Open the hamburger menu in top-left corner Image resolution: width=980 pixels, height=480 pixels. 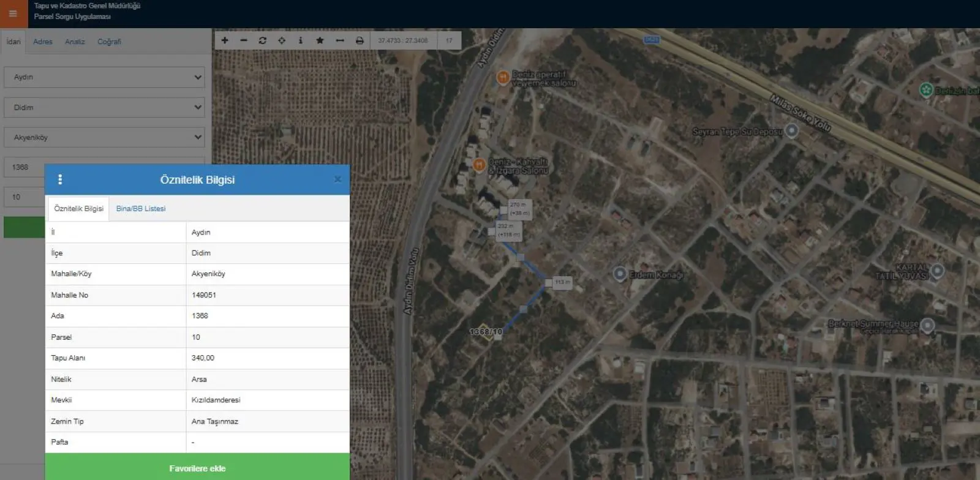[x=13, y=13]
